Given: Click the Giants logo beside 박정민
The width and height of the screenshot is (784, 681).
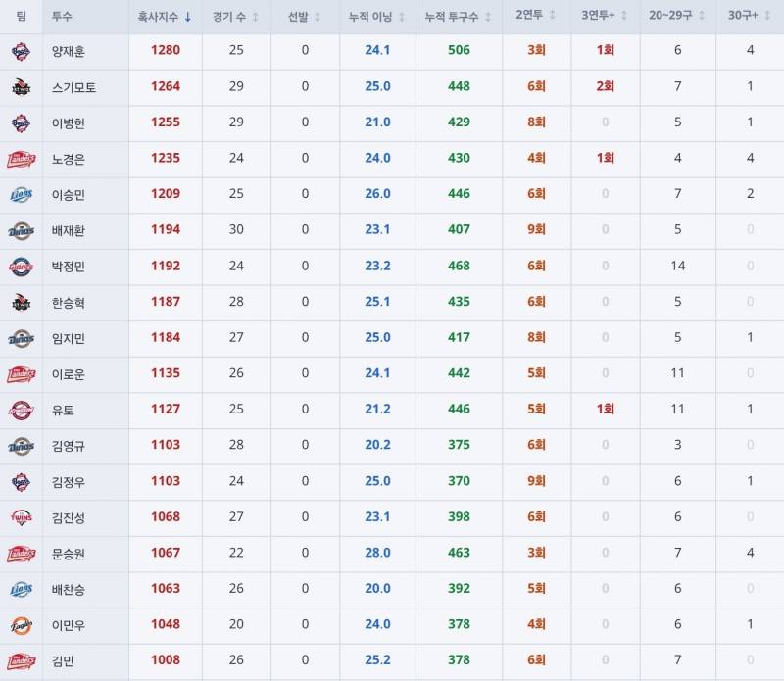Looking at the screenshot, I should (21, 267).
